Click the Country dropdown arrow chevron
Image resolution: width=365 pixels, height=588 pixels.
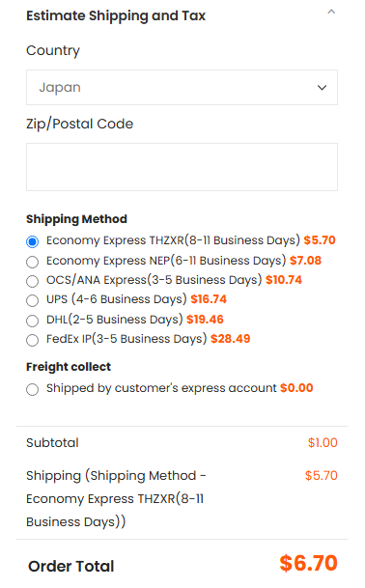coord(322,88)
